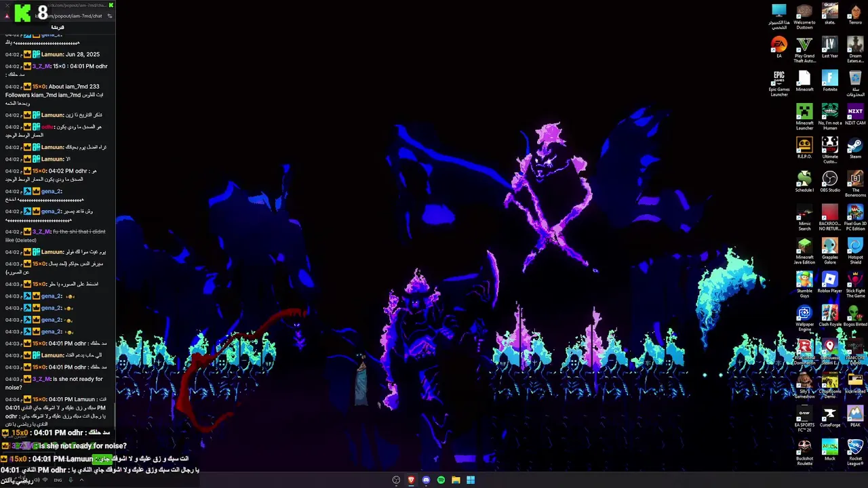868x488 pixels.
Task: Select Ultimate Custom Night desktop icon
Action: point(830,150)
